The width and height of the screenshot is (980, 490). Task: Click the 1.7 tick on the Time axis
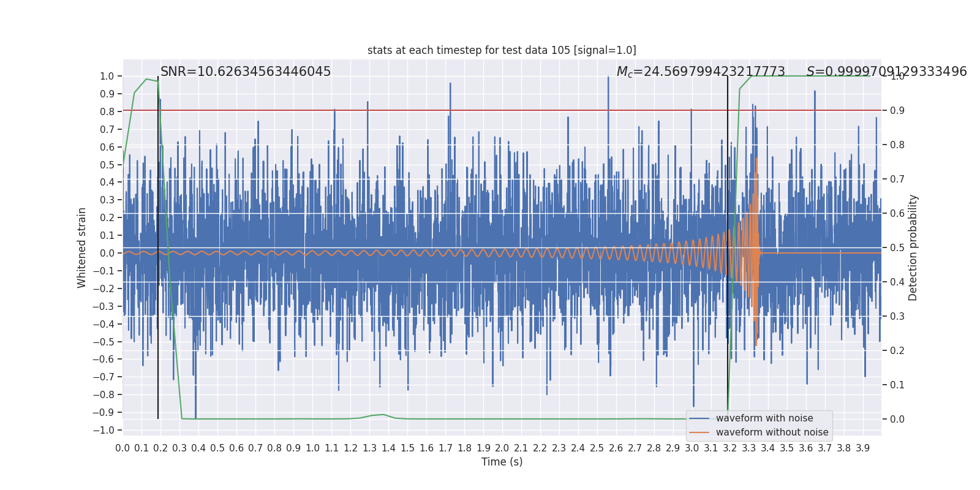[445, 448]
